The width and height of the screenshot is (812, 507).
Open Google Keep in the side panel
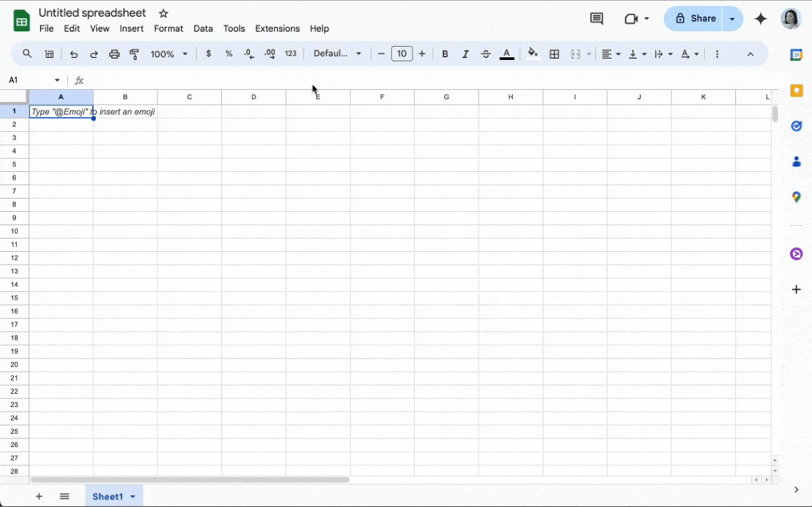(x=796, y=91)
